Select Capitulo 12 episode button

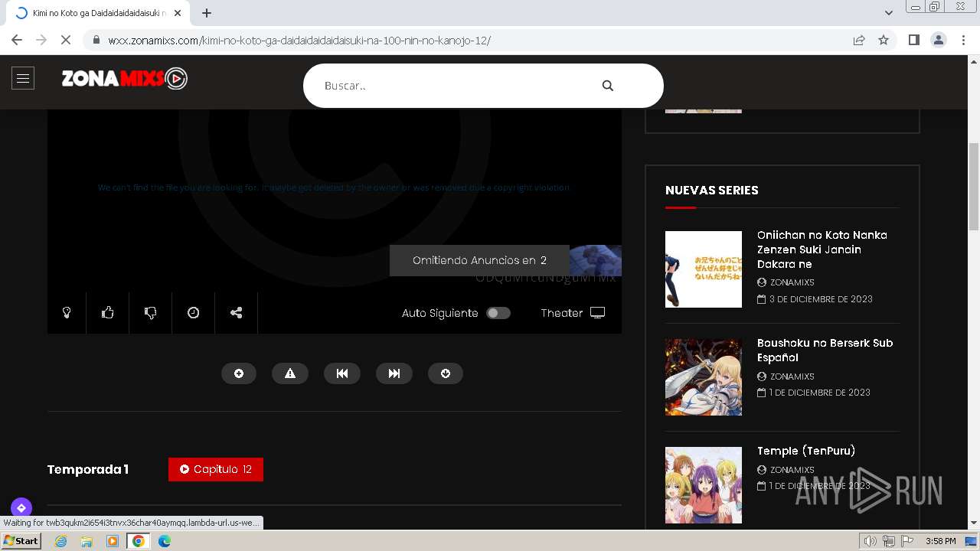coord(216,469)
